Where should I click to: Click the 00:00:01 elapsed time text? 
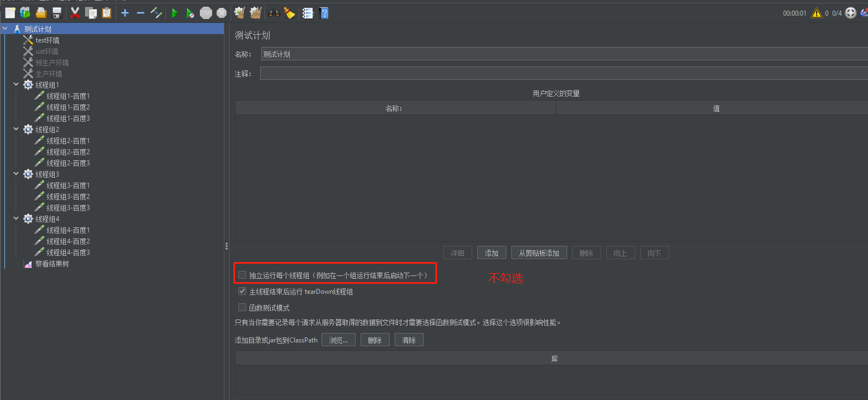[x=795, y=13]
